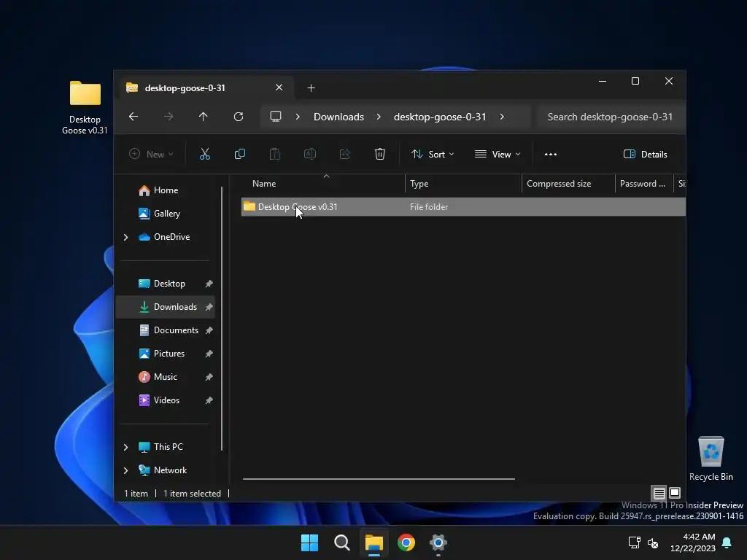Add a new Explorer tab
This screenshot has height=560, width=747.
[x=311, y=88]
